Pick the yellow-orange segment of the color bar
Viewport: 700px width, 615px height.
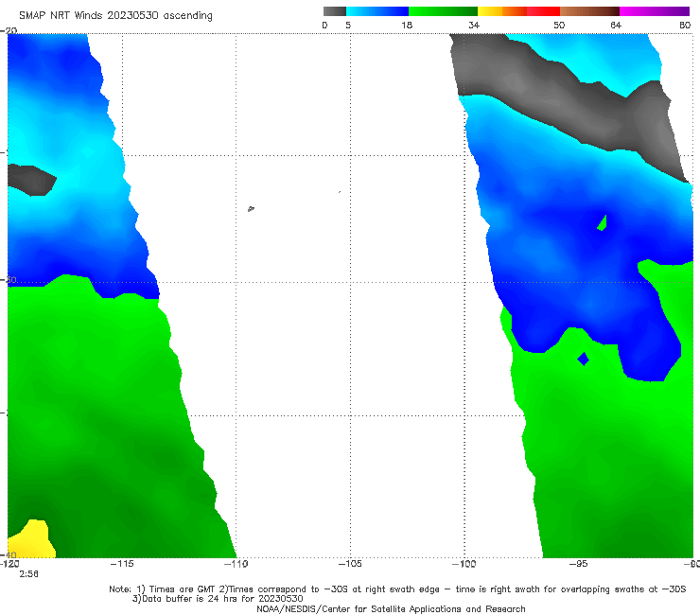(x=501, y=11)
